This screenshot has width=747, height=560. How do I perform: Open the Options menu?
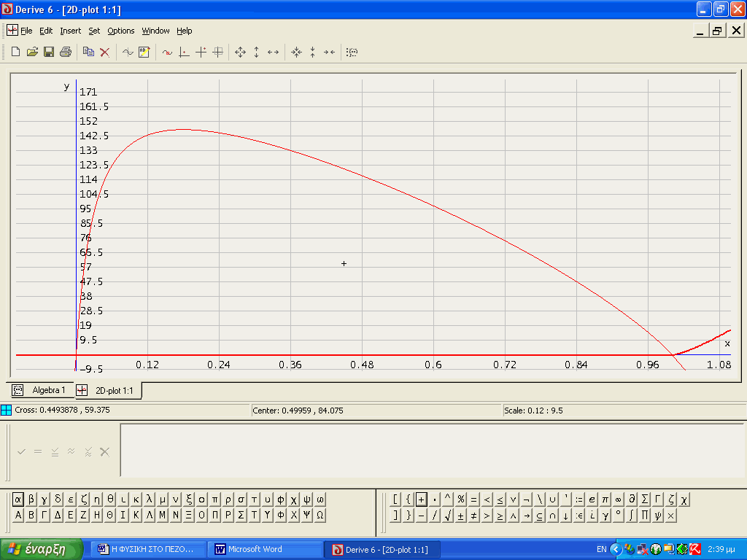(121, 31)
